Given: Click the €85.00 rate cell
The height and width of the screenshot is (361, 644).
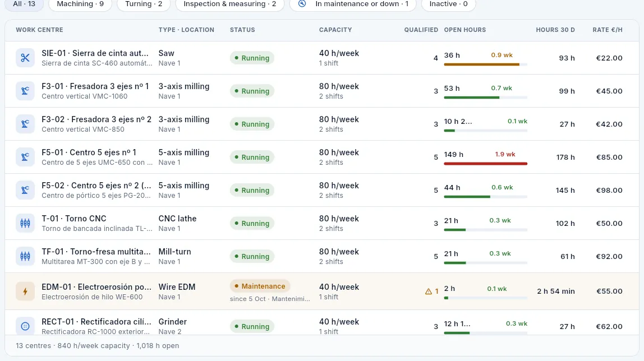Looking at the screenshot, I should (x=609, y=157).
